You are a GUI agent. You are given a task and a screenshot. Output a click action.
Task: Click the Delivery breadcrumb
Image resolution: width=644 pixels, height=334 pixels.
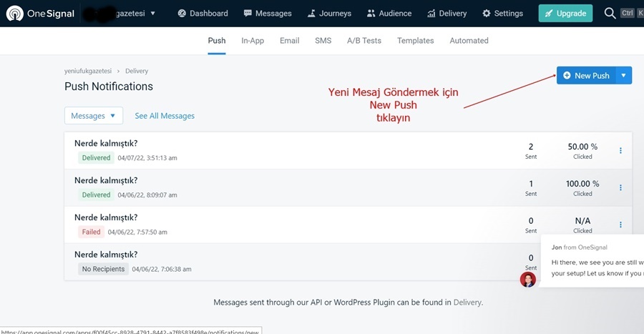point(137,71)
